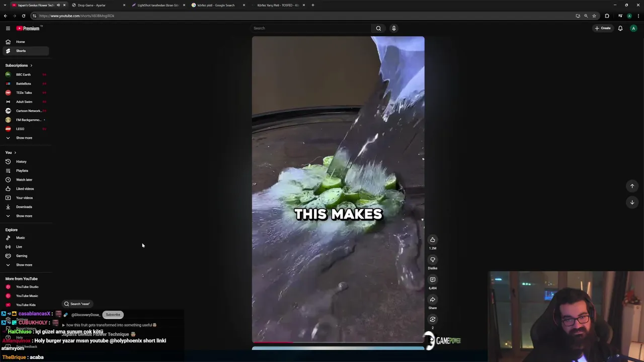Open the Cartoon Network subscription

pyautogui.click(x=25, y=111)
